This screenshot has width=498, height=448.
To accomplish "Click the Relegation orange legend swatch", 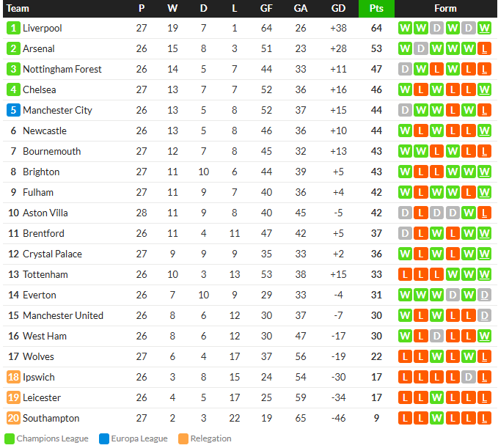I will (x=183, y=438).
